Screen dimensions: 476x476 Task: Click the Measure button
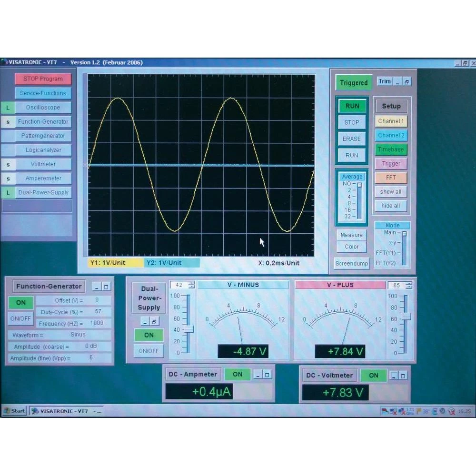pyautogui.click(x=352, y=235)
